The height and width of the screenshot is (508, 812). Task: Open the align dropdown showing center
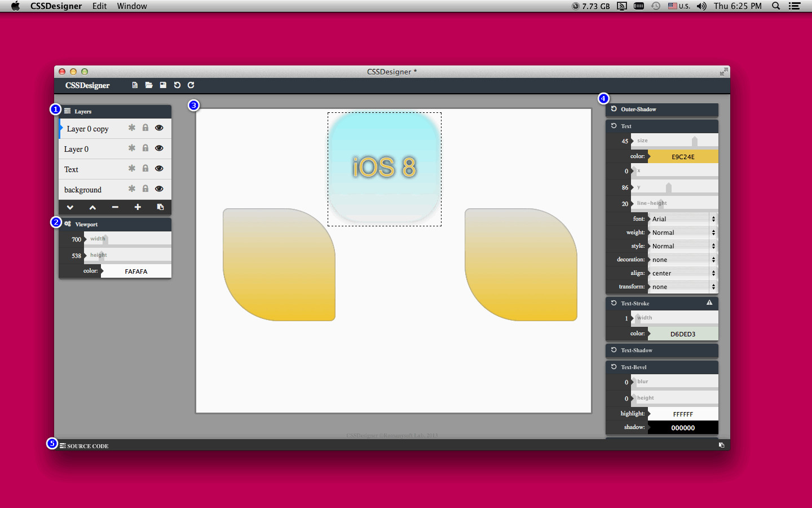(683, 273)
